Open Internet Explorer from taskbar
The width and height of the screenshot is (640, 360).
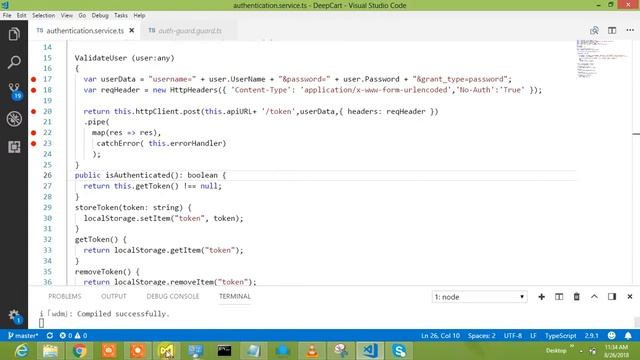[21, 351]
